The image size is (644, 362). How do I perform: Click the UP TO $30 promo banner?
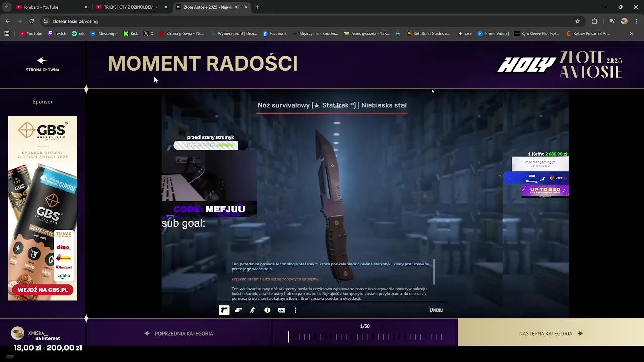pyautogui.click(x=545, y=190)
